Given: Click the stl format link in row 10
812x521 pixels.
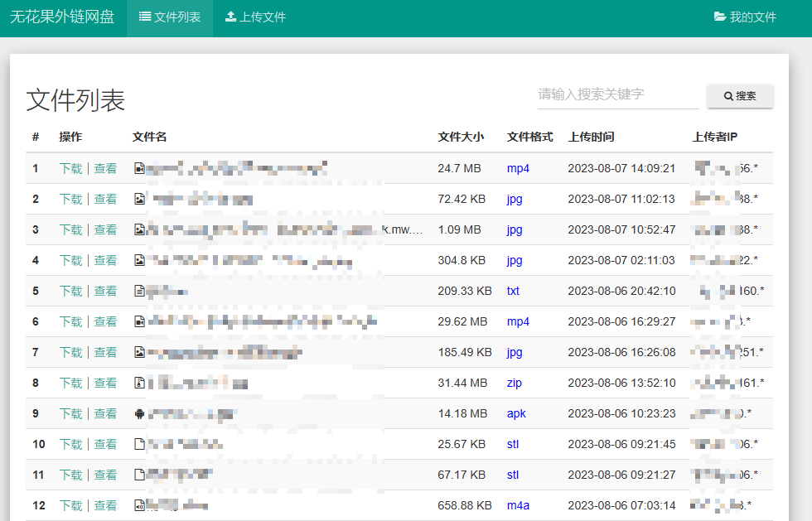Looking at the screenshot, I should point(513,444).
